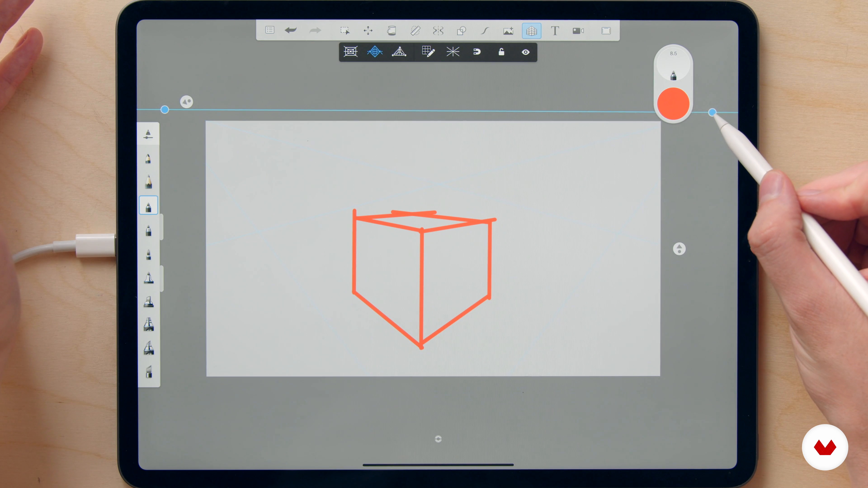This screenshot has width=868, height=488.
Task: Select the flat eraser at panel bottom
Action: coord(149,372)
